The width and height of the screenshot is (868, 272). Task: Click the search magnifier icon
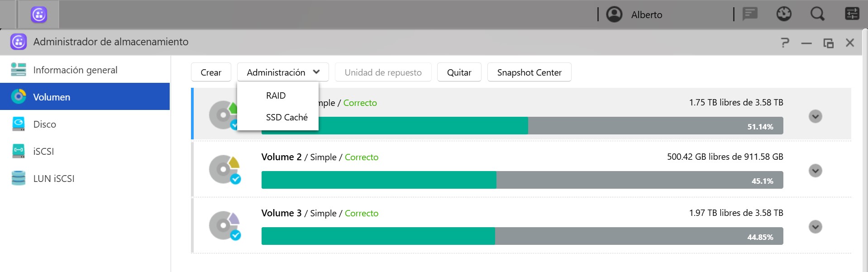817,14
